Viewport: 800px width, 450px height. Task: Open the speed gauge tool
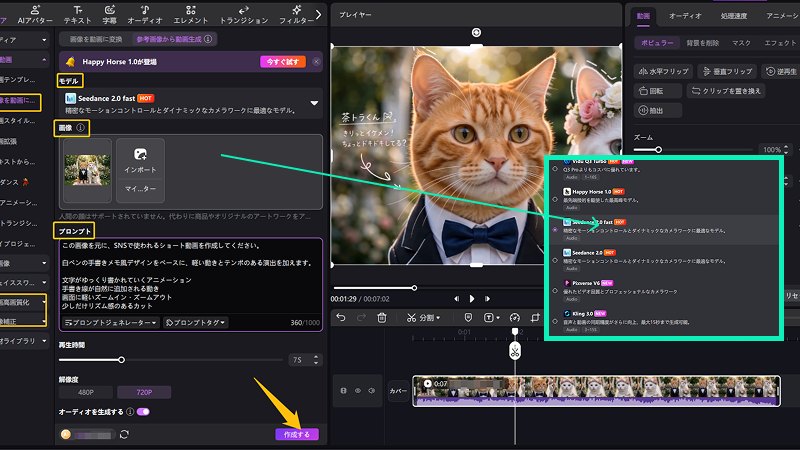(515, 318)
